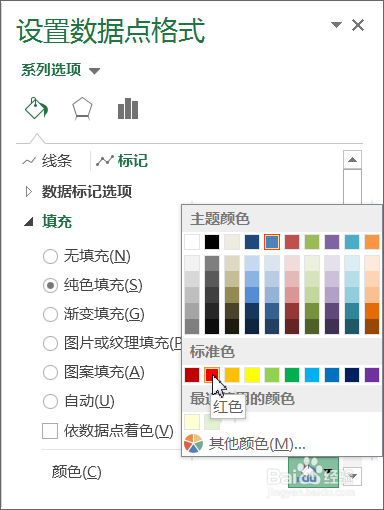Open the Fill & Line paint bucket tab

click(37, 108)
